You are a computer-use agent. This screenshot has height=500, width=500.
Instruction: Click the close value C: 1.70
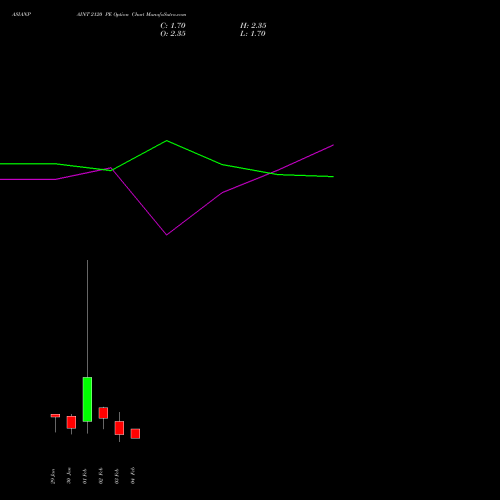[x=173, y=26]
